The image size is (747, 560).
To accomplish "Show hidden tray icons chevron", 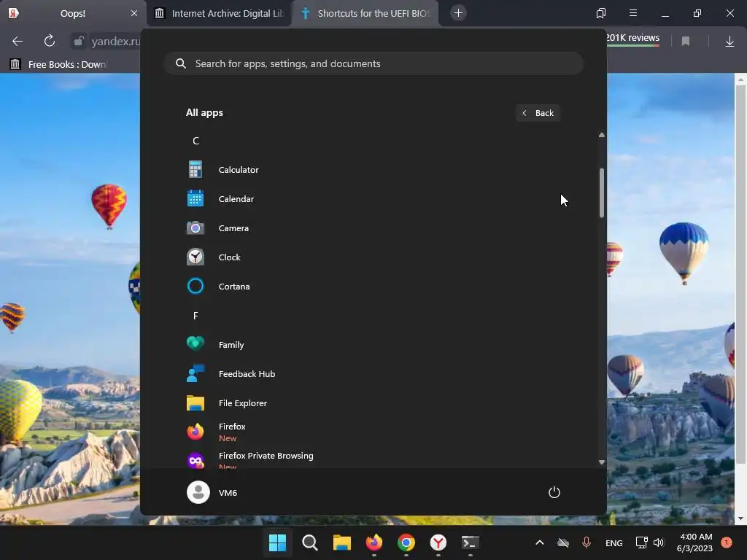I will [539, 542].
